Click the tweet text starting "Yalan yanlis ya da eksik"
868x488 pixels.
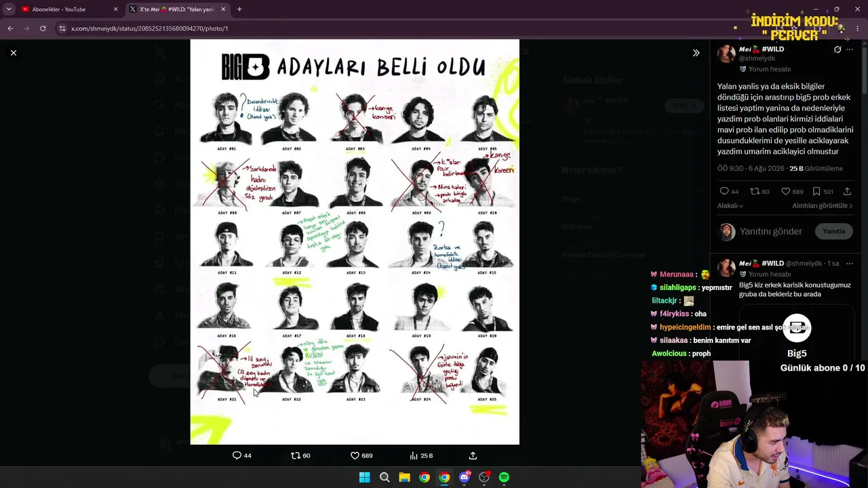(x=785, y=119)
